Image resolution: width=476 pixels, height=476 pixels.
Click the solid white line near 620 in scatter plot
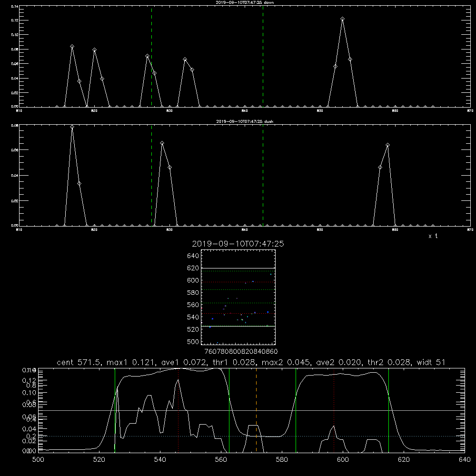click(x=238, y=268)
